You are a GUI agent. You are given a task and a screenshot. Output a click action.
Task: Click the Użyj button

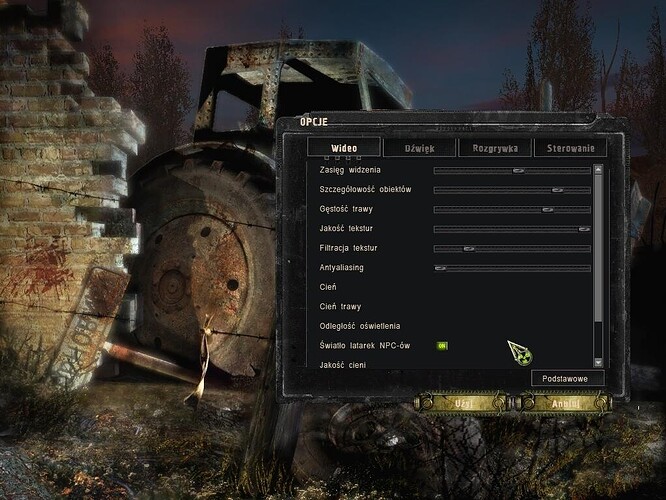coord(463,403)
